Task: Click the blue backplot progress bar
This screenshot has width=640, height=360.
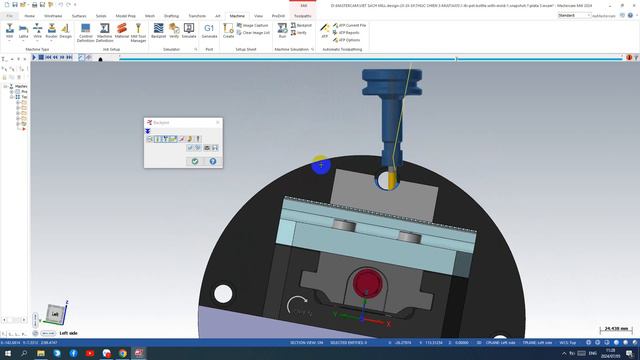Action: [371, 59]
